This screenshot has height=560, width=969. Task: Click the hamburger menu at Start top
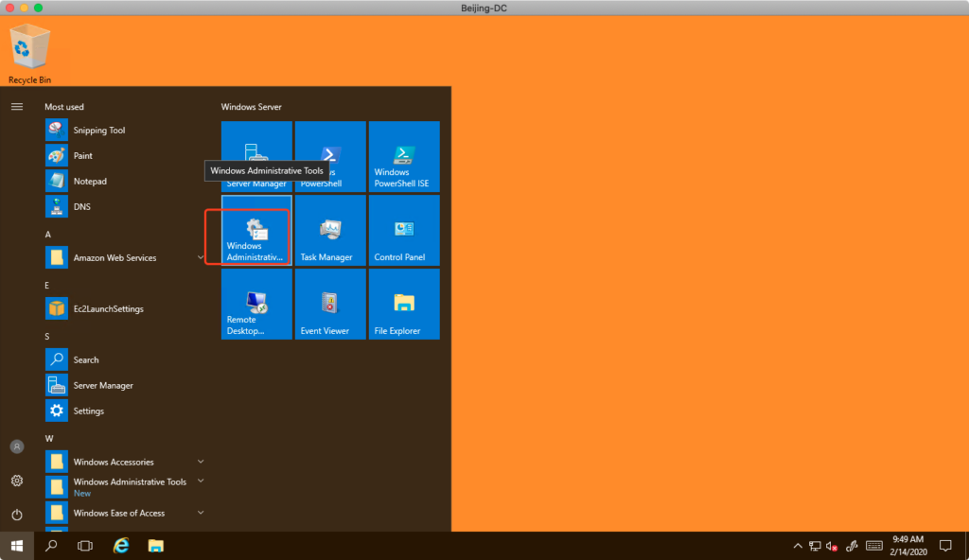[x=17, y=107]
